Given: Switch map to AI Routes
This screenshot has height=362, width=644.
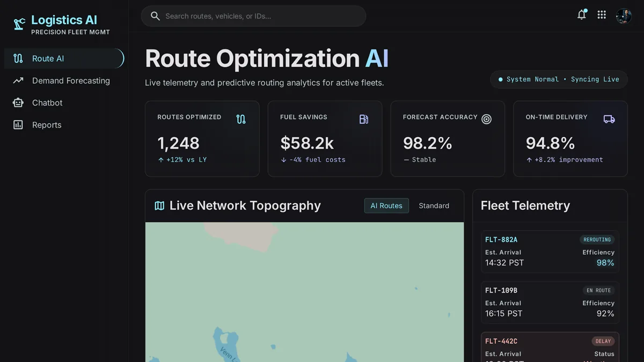Looking at the screenshot, I should tap(386, 205).
